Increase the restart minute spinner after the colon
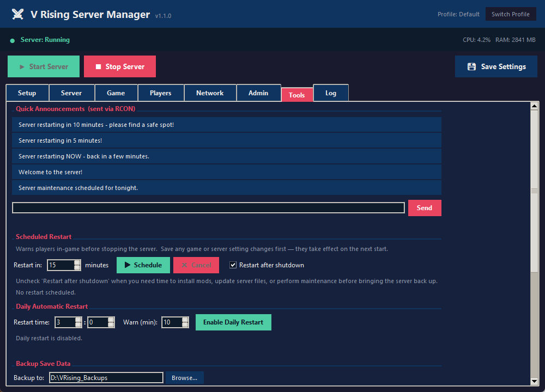 111,320
